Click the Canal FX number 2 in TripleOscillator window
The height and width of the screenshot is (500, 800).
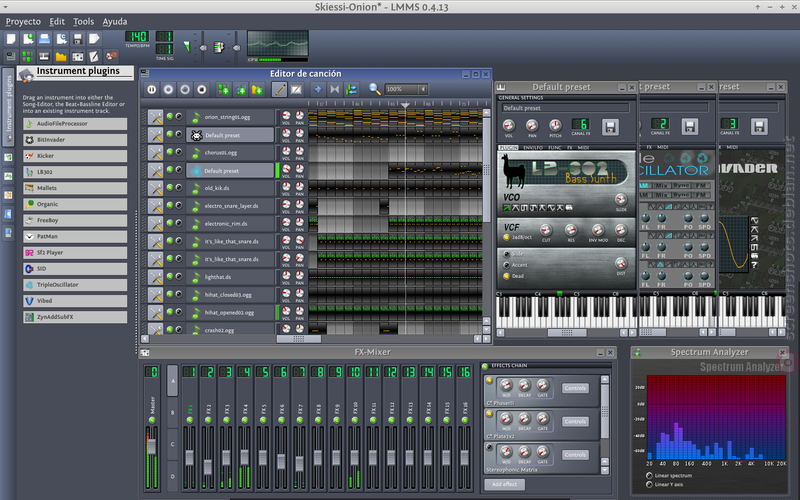pyautogui.click(x=660, y=124)
